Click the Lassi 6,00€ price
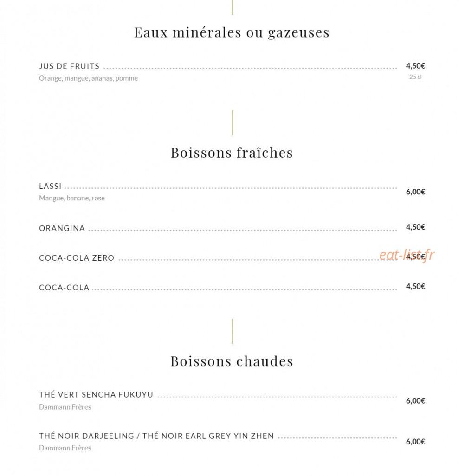The height and width of the screenshot is (476, 459). click(x=415, y=192)
